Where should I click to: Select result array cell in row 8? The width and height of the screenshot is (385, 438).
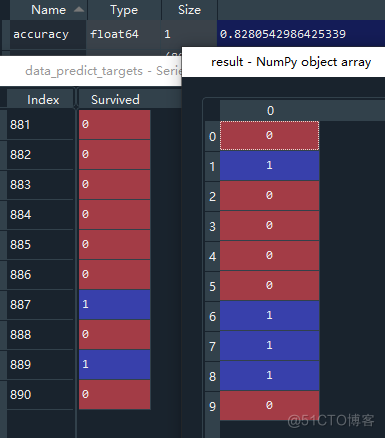[269, 376]
